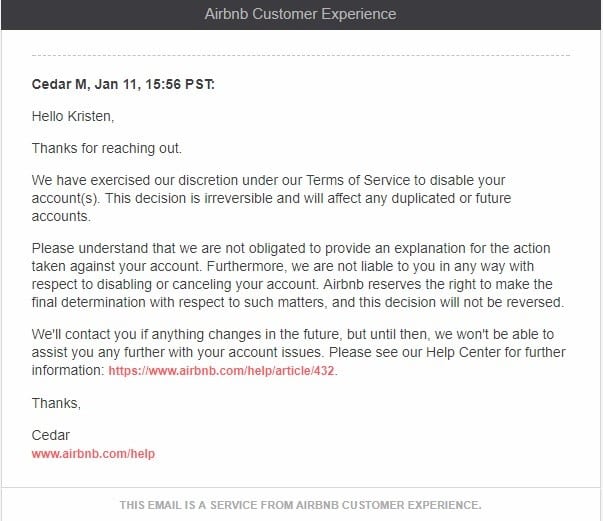Select the "Cedar M, Jan 11, 15:56 PST" line
This screenshot has width=603, height=521.
pyautogui.click(x=123, y=84)
